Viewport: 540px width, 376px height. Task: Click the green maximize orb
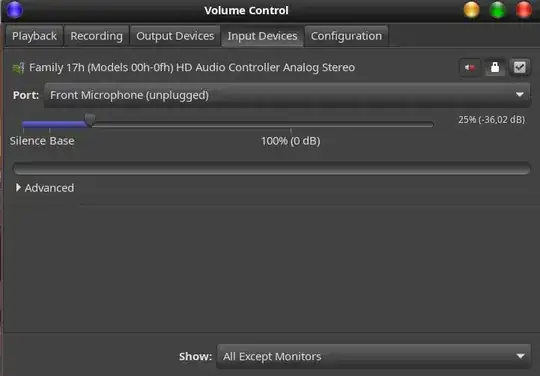coord(498,10)
